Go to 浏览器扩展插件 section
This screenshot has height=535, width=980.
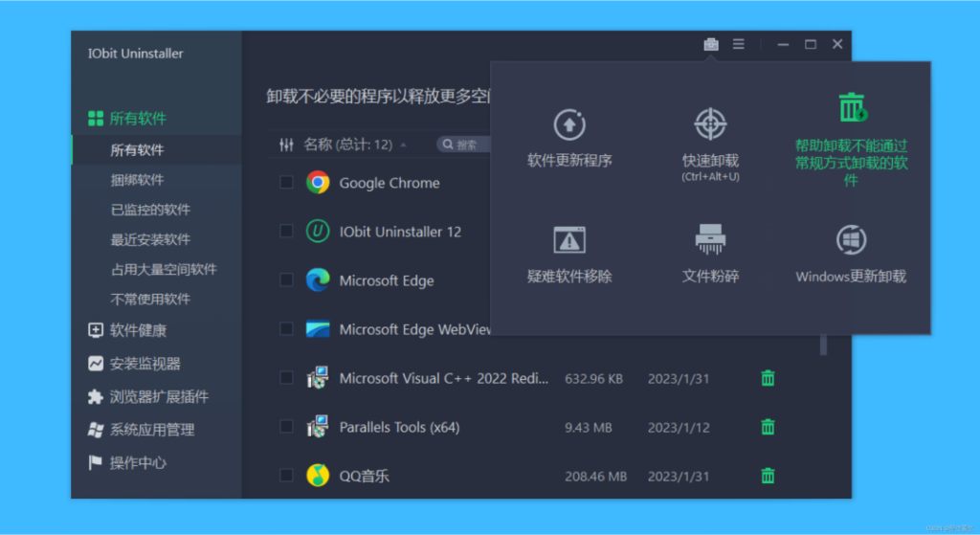(159, 396)
